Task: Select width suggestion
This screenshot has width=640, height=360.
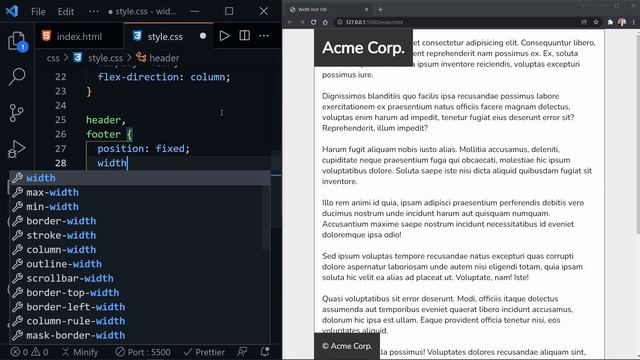Action: click(140, 178)
